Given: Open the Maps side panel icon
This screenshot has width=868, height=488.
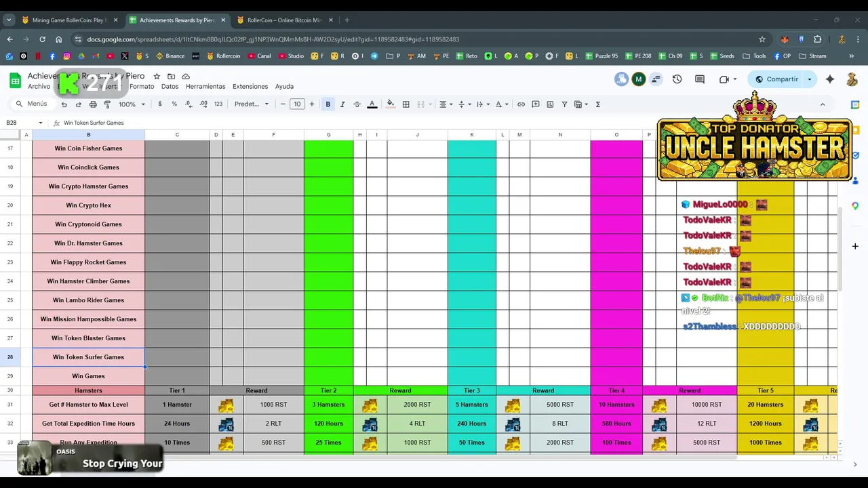Looking at the screenshot, I should click(855, 205).
